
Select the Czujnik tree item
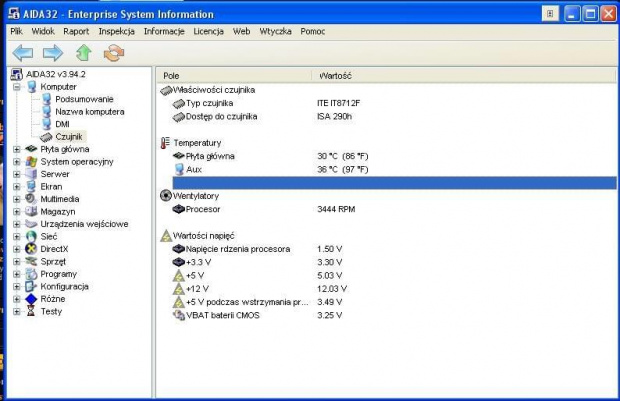(x=69, y=137)
